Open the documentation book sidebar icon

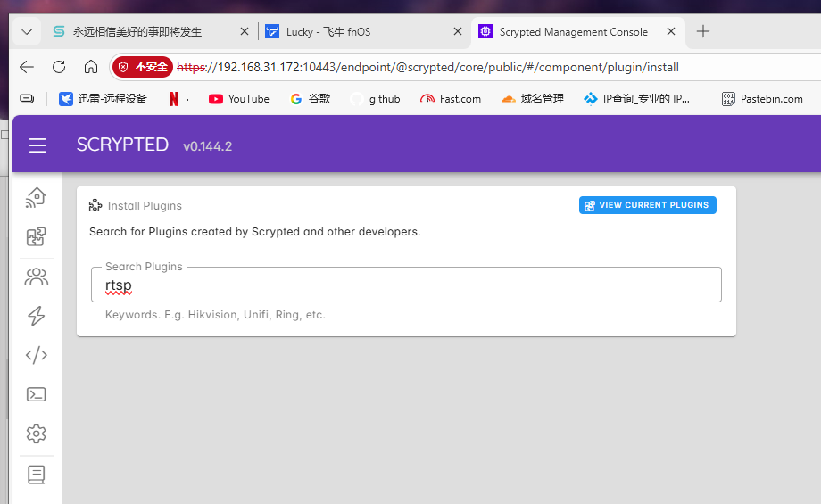coord(36,475)
